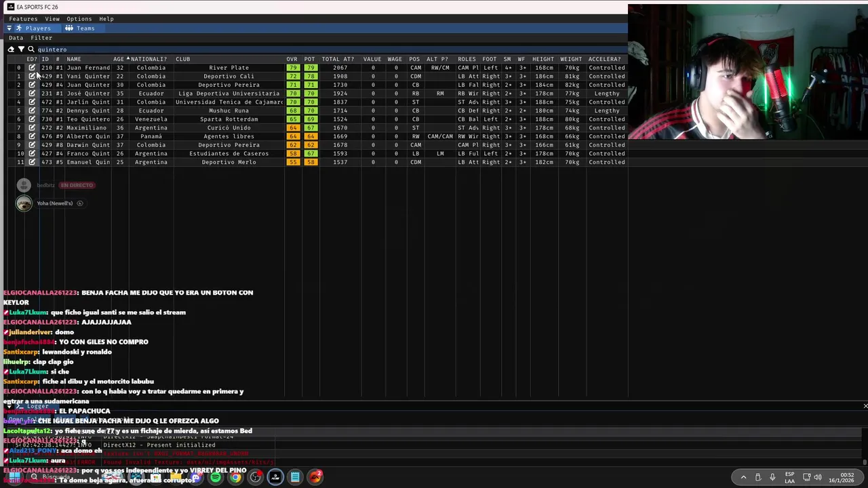Show hidden system tray icons
868x488 pixels.
tap(743, 477)
